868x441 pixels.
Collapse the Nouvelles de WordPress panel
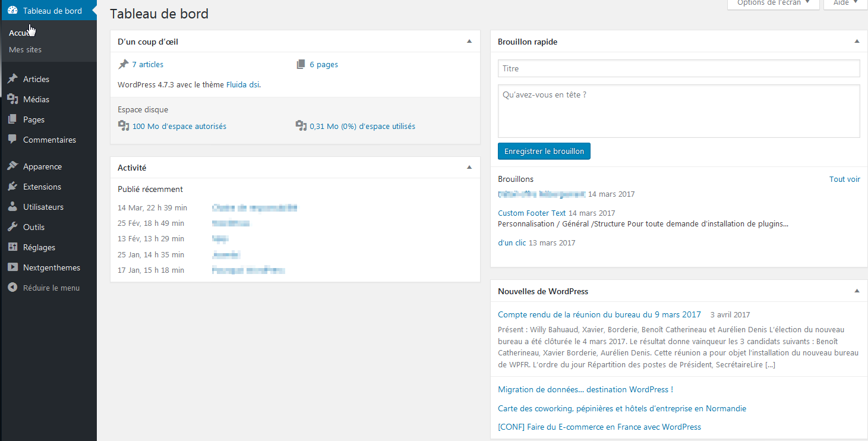857,291
